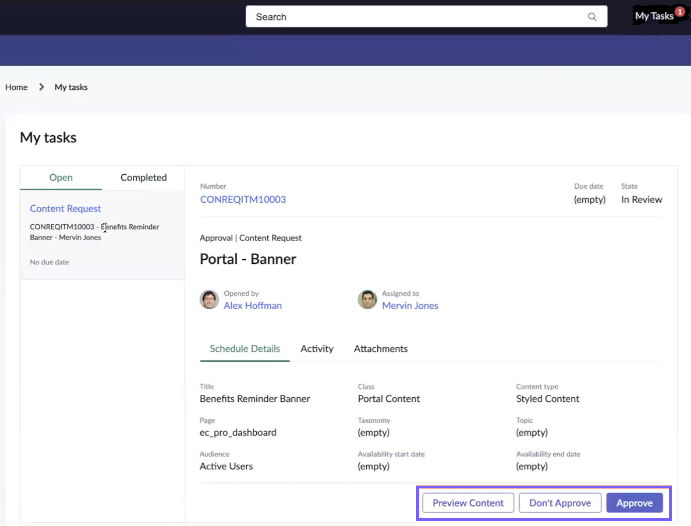
Task: Click the Portal Content class value
Action: point(389,399)
